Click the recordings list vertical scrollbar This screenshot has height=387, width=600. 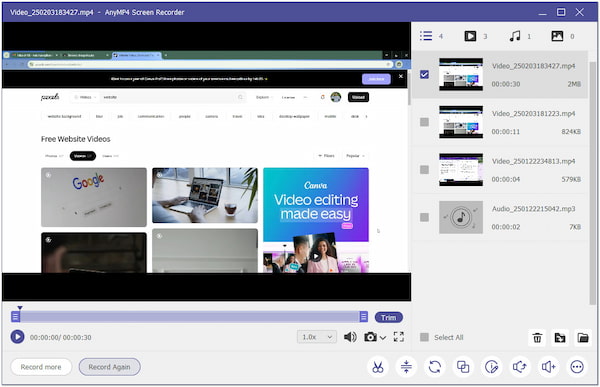click(593, 183)
